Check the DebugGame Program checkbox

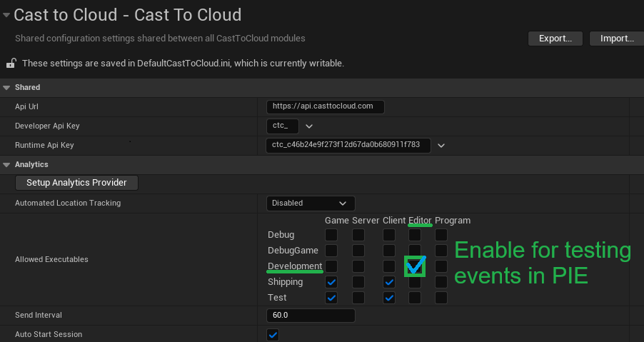click(x=441, y=251)
